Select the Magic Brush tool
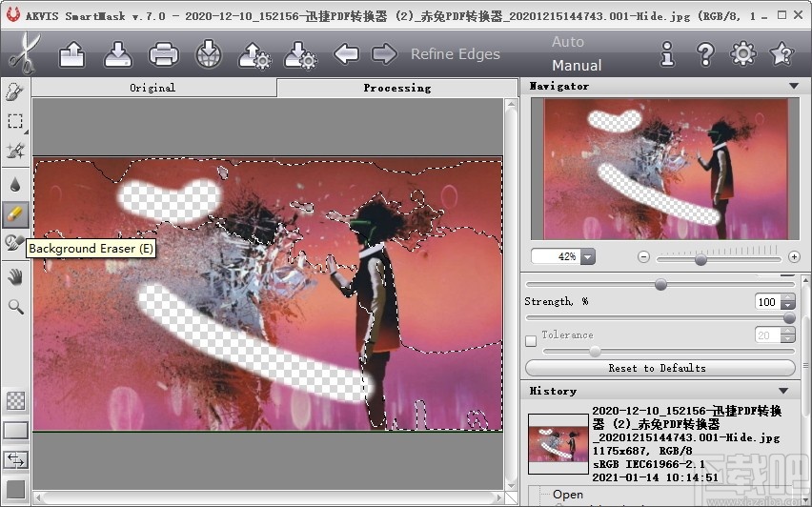 [x=15, y=151]
